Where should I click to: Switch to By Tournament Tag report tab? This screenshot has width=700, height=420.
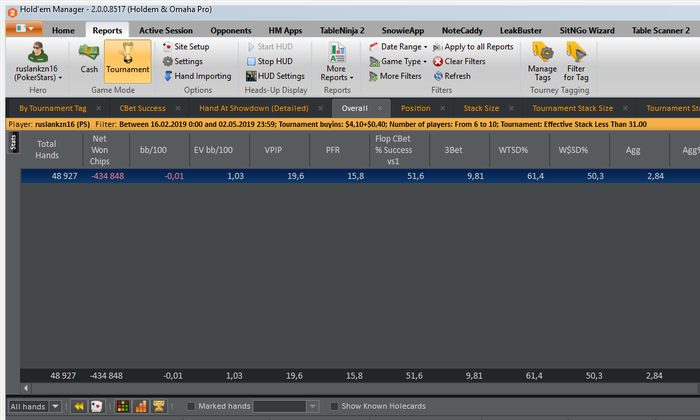[53, 108]
